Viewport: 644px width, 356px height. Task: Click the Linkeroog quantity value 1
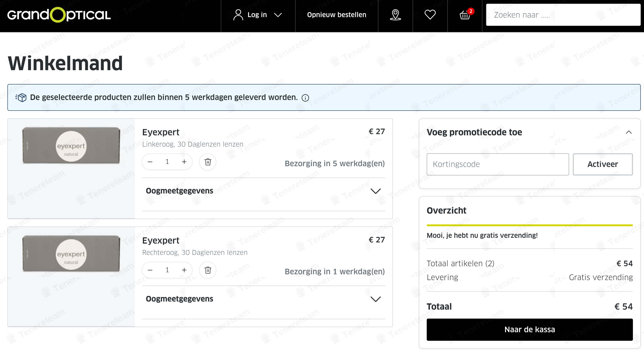[x=167, y=162]
